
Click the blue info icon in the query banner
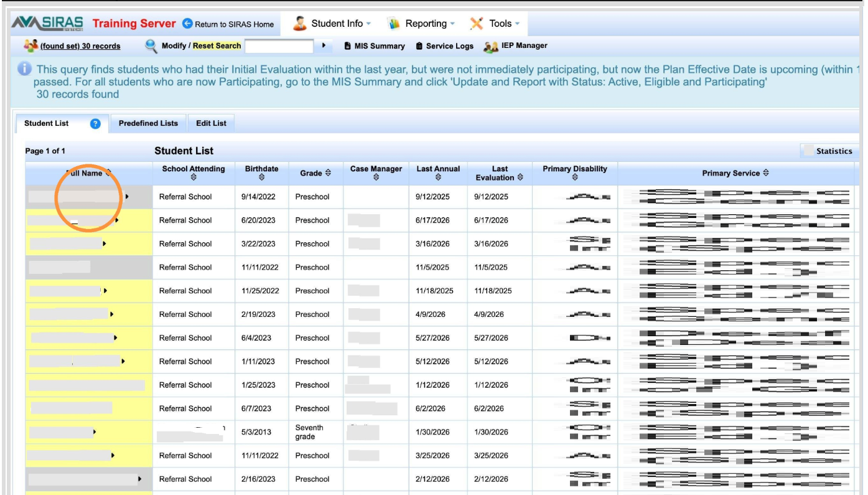pyautogui.click(x=25, y=68)
